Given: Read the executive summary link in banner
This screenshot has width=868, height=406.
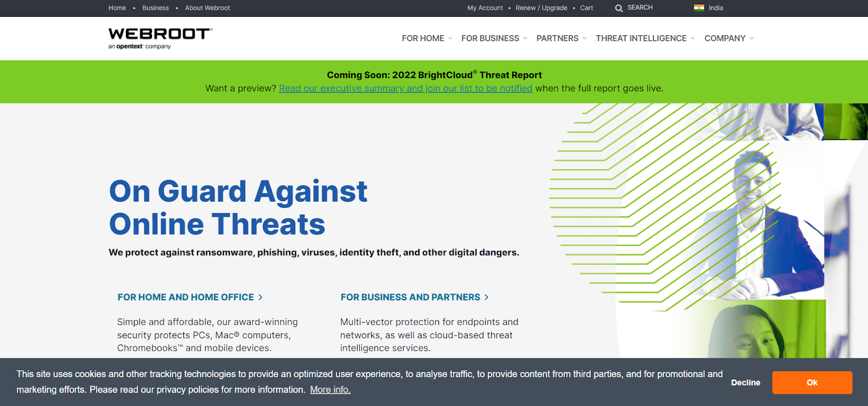Looking at the screenshot, I should (406, 88).
